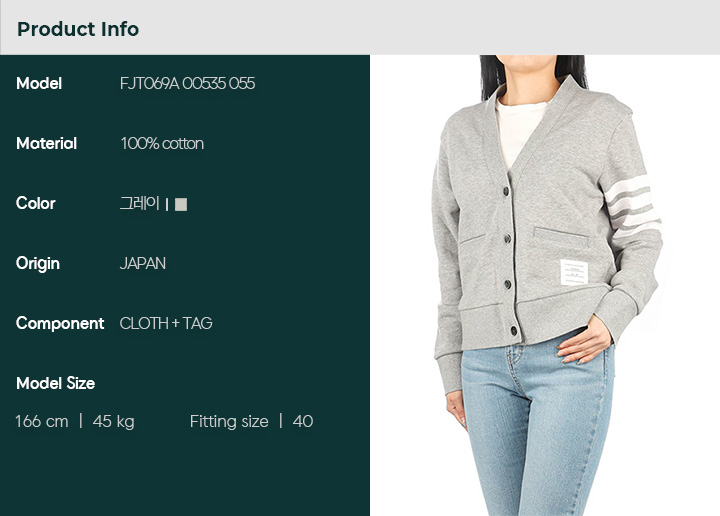Click the model number FJT069A 00535 055
The image size is (720, 516).
click(x=187, y=84)
